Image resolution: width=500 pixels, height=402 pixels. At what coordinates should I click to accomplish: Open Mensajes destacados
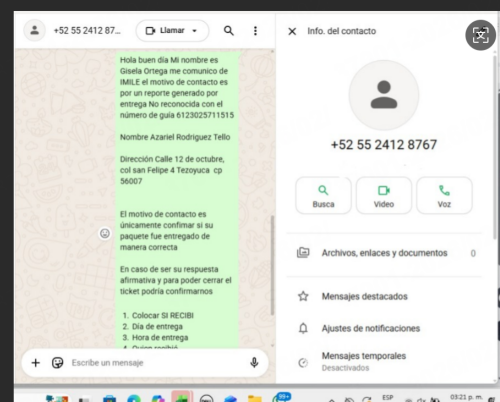coord(384,296)
